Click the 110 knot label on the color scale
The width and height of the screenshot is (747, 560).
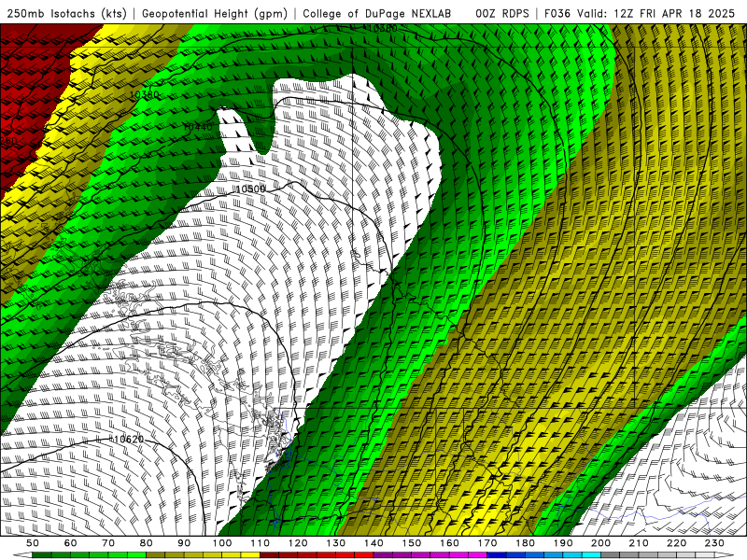[x=261, y=543]
